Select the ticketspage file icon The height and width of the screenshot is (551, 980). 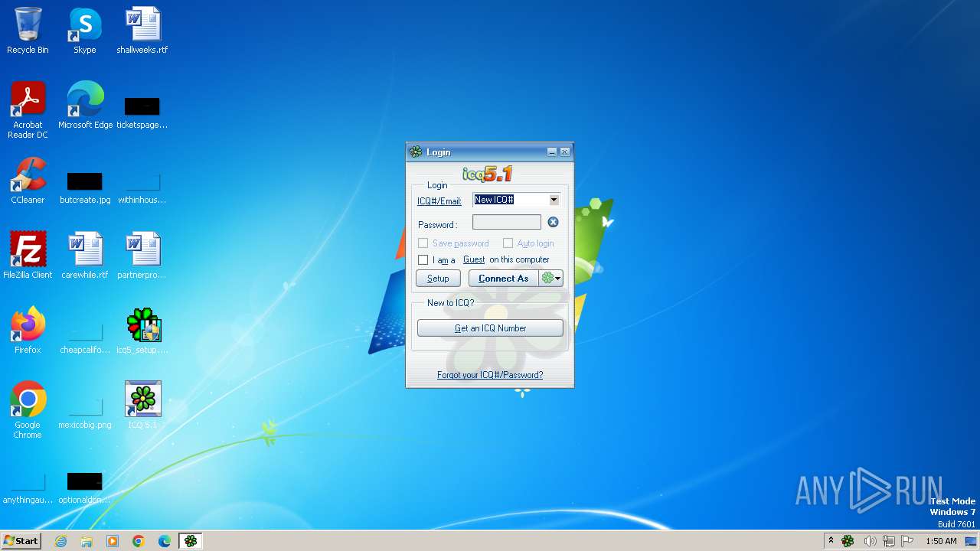tap(142, 106)
